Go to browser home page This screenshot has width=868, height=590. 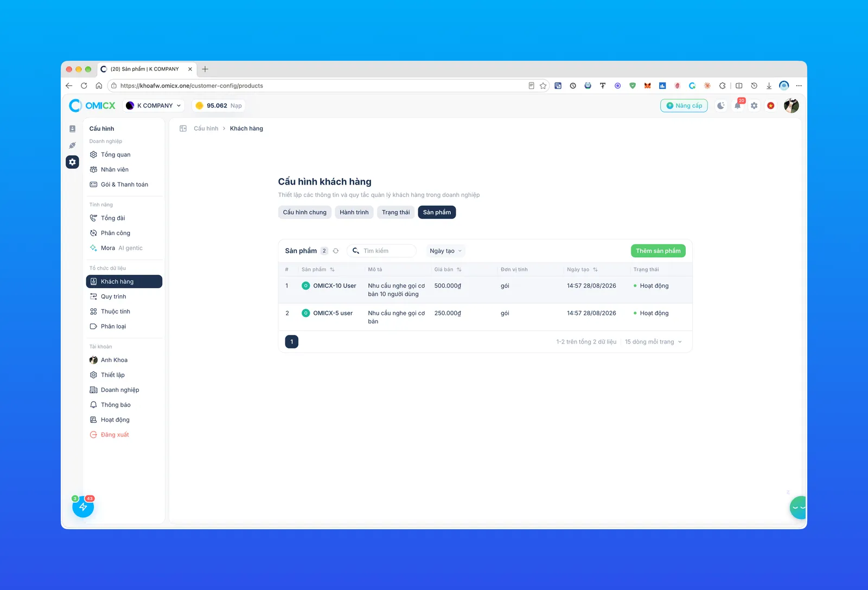click(x=99, y=86)
